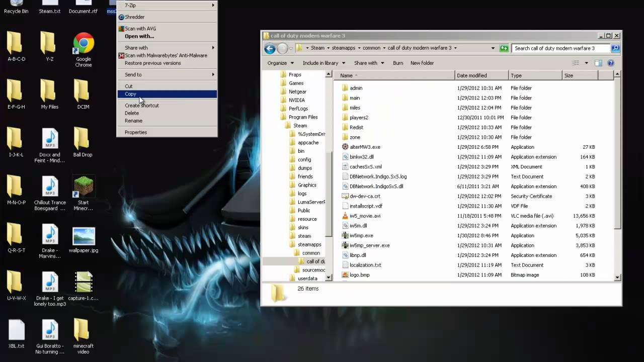Select the Ball Drop desktop folder
The width and height of the screenshot is (644, 362).
pyautogui.click(x=83, y=142)
